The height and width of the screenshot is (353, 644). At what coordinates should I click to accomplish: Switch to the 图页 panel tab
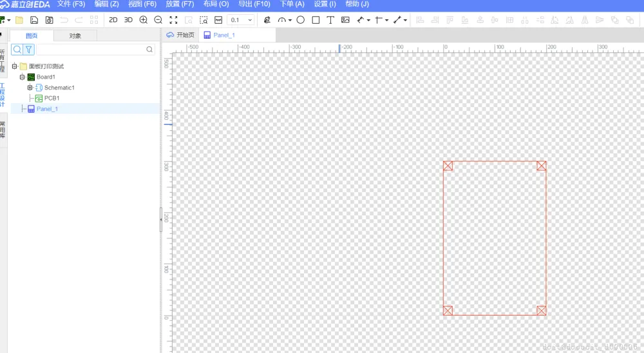click(32, 36)
